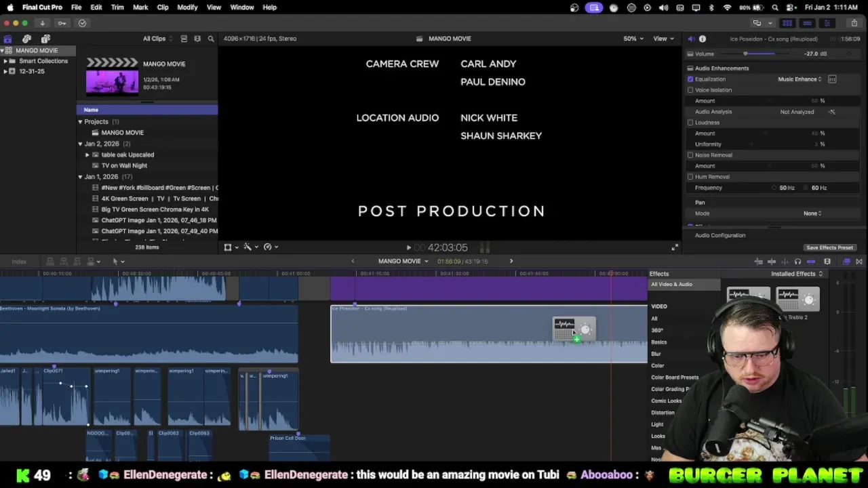Open Background Tasks checkmark icon
This screenshot has height=488, width=868.
pyautogui.click(x=82, y=23)
